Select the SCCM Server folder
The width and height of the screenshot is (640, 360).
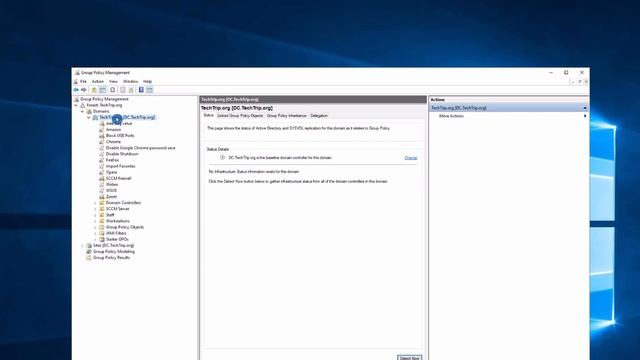pos(118,209)
